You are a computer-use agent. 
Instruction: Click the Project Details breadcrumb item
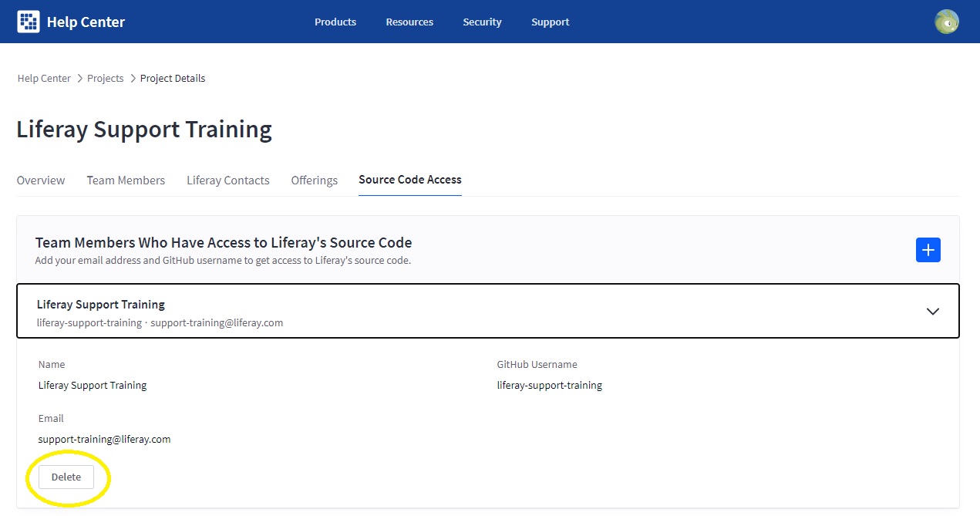click(x=173, y=79)
